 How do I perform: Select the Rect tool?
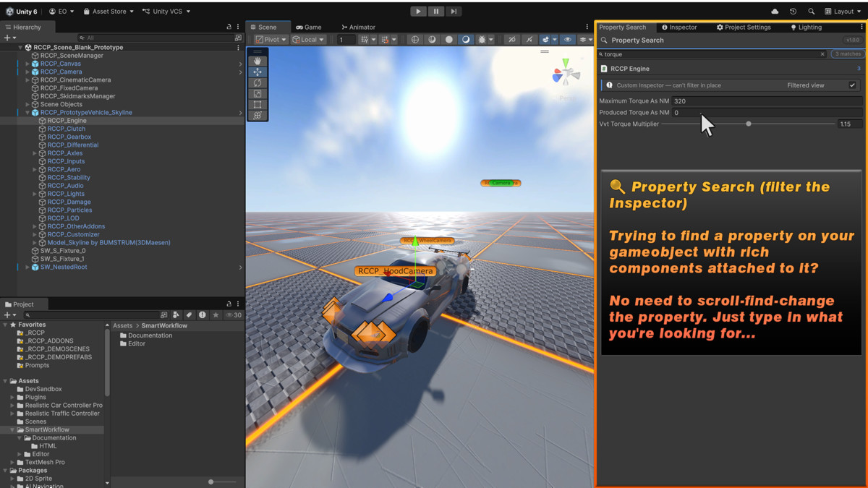click(258, 105)
